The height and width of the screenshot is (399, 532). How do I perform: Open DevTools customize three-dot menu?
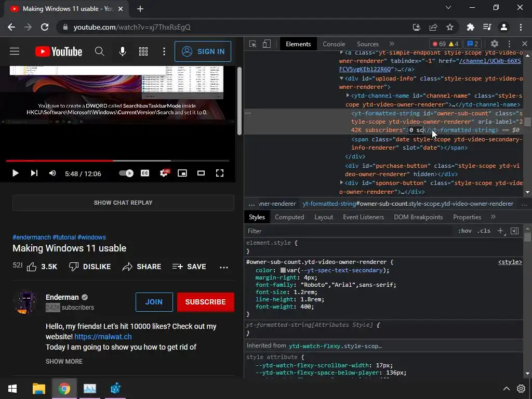tap(509, 44)
